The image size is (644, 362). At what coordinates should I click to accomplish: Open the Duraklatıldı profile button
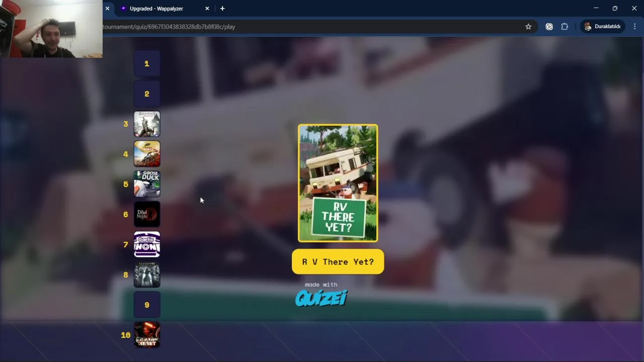(x=603, y=27)
